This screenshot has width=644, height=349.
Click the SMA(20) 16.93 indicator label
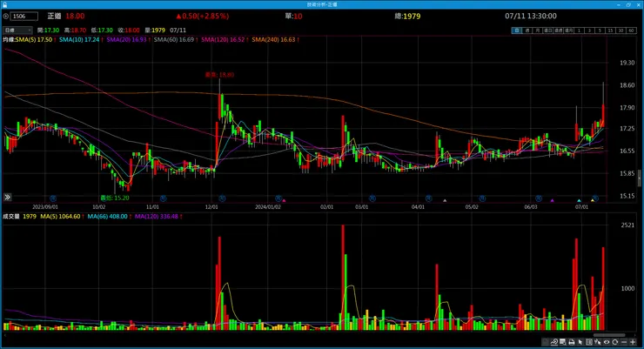pos(126,40)
